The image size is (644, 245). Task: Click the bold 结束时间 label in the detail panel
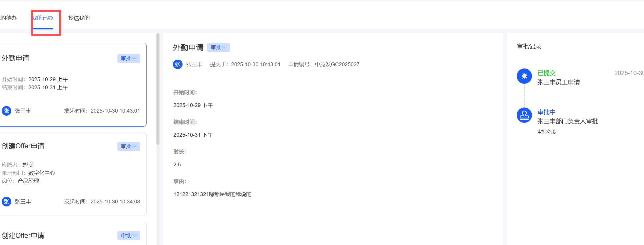(x=185, y=122)
